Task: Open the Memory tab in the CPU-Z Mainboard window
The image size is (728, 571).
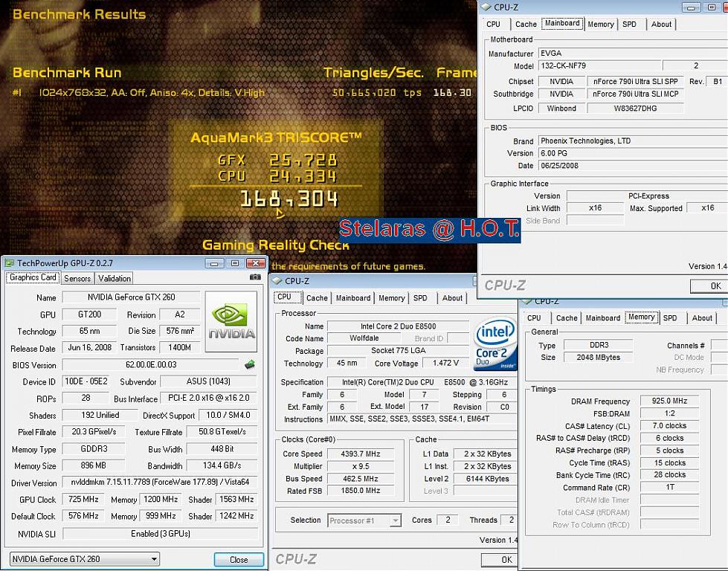Action: tap(600, 24)
